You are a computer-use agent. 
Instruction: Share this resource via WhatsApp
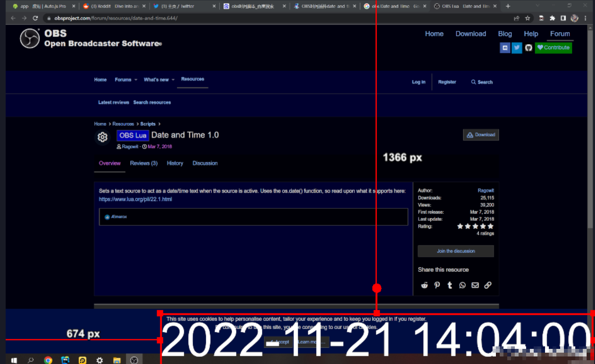[462, 285]
